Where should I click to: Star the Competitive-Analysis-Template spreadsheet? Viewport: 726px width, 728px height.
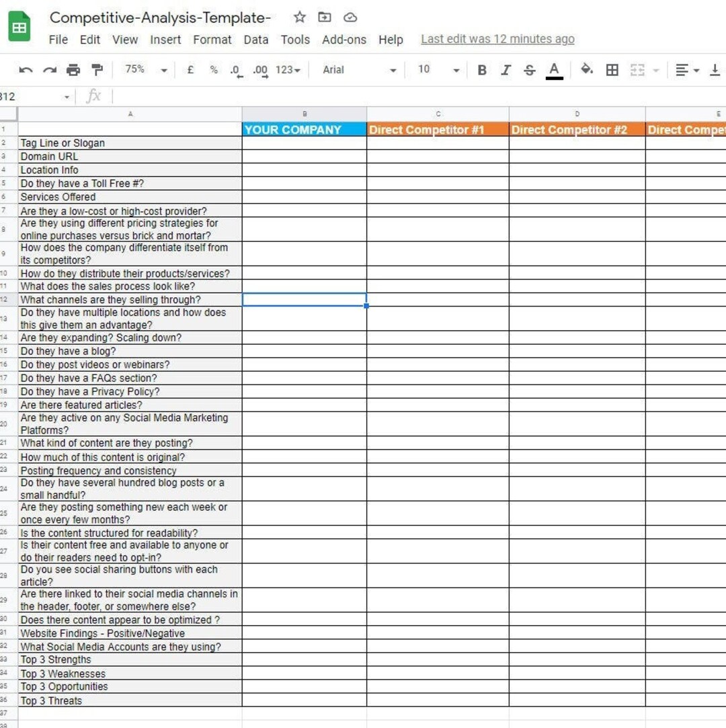299,17
